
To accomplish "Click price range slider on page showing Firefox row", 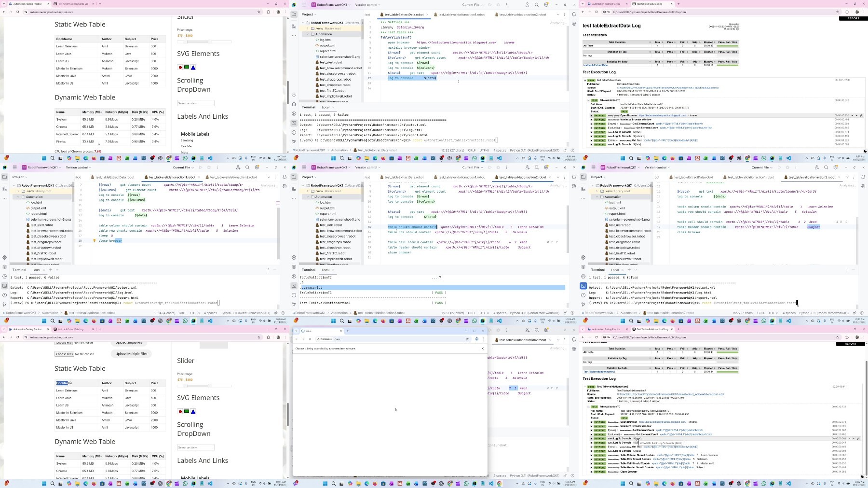I will [x=204, y=42].
